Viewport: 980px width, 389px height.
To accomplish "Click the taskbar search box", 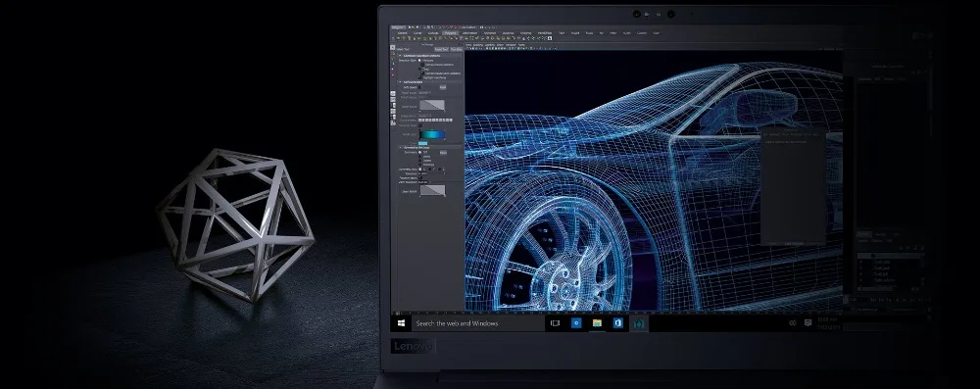I will pyautogui.click(x=478, y=323).
